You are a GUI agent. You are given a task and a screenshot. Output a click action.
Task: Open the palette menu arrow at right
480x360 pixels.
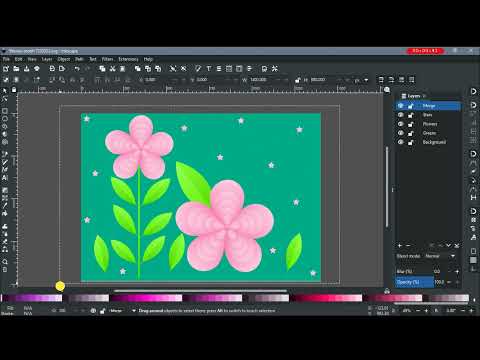click(474, 299)
